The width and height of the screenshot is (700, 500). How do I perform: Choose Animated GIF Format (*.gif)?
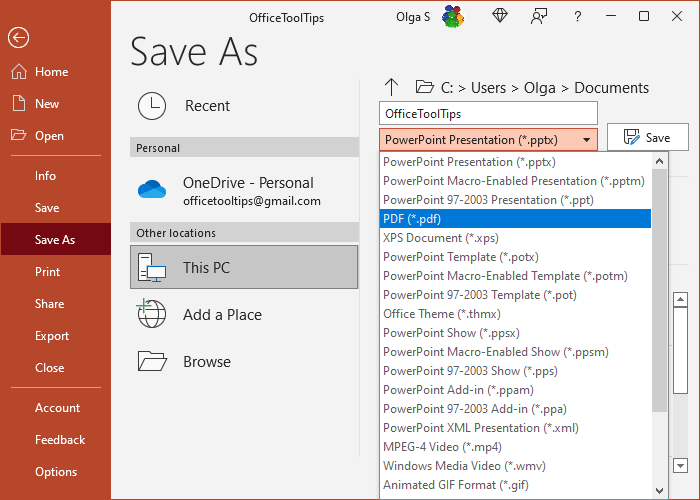(x=515, y=484)
